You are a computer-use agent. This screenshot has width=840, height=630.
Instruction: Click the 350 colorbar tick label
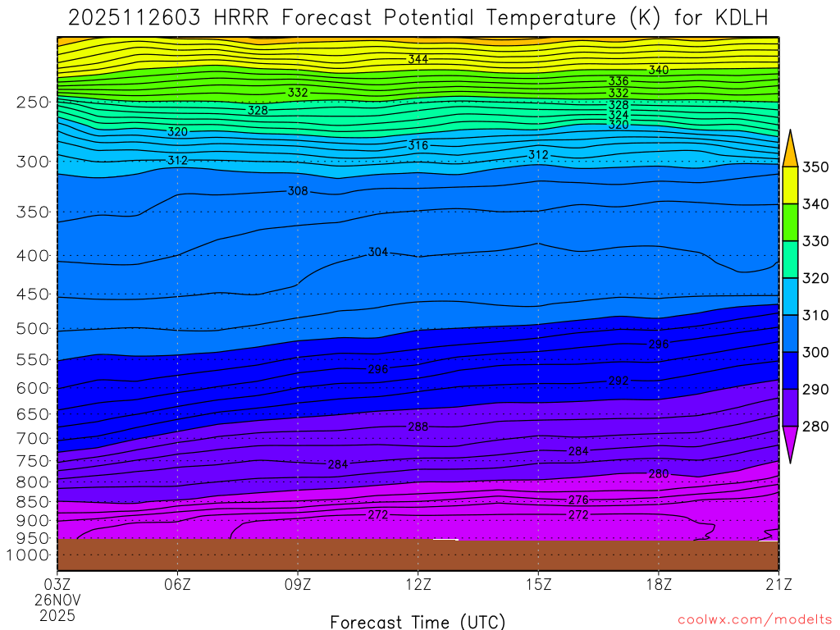tap(815, 167)
